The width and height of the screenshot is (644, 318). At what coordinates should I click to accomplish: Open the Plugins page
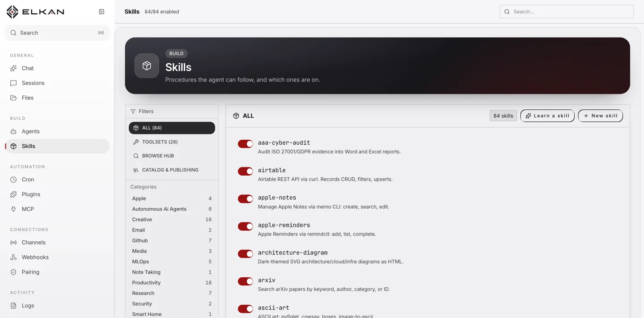(x=57, y=194)
